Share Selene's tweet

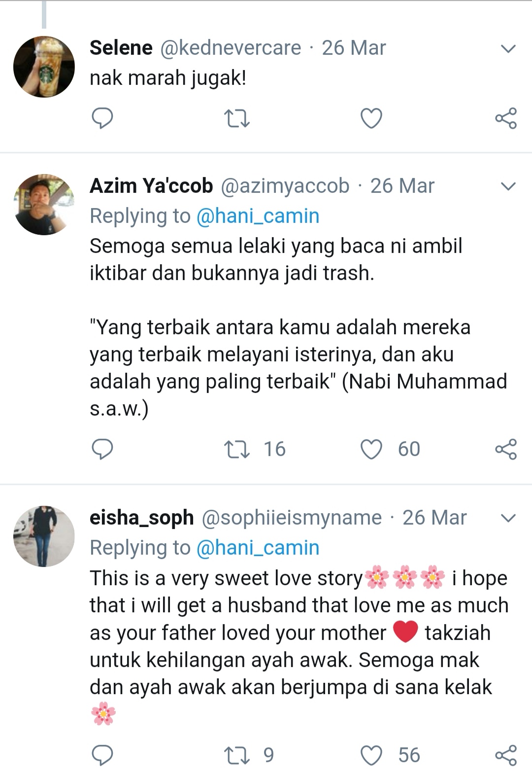[x=506, y=118]
